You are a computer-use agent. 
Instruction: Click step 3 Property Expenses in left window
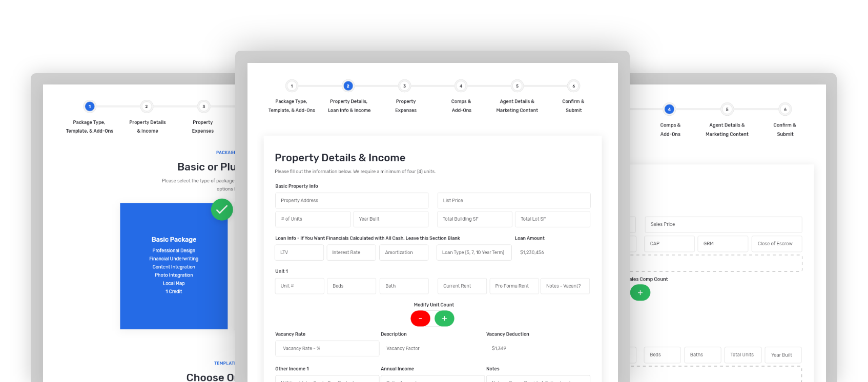pos(203,107)
